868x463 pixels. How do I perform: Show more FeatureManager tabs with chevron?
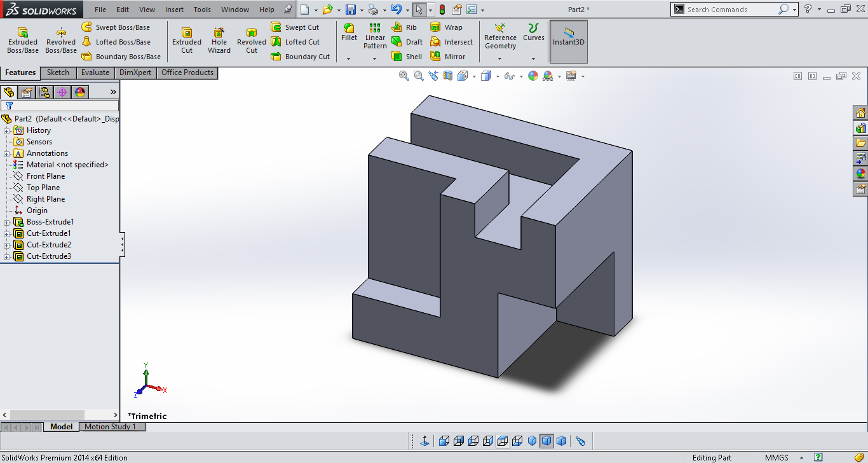pos(113,92)
